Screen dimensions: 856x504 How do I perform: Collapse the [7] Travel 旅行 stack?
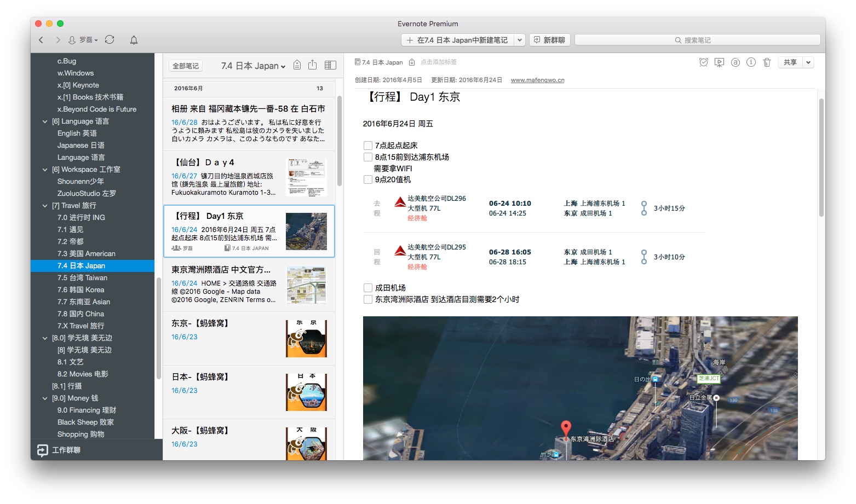tap(45, 206)
